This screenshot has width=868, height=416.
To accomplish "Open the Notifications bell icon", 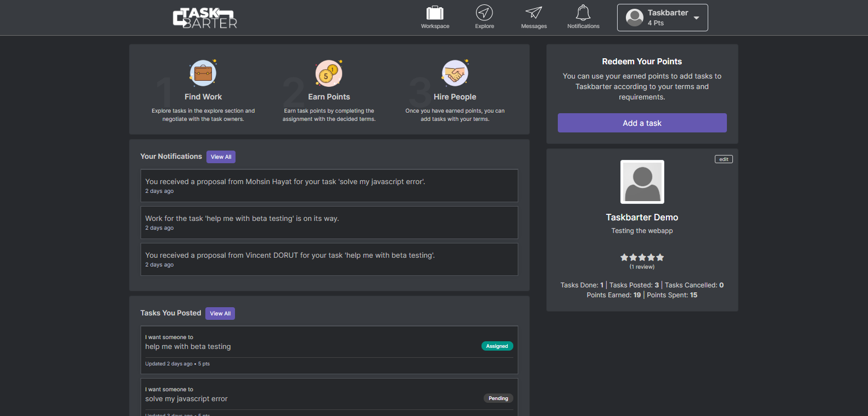I will tap(583, 13).
